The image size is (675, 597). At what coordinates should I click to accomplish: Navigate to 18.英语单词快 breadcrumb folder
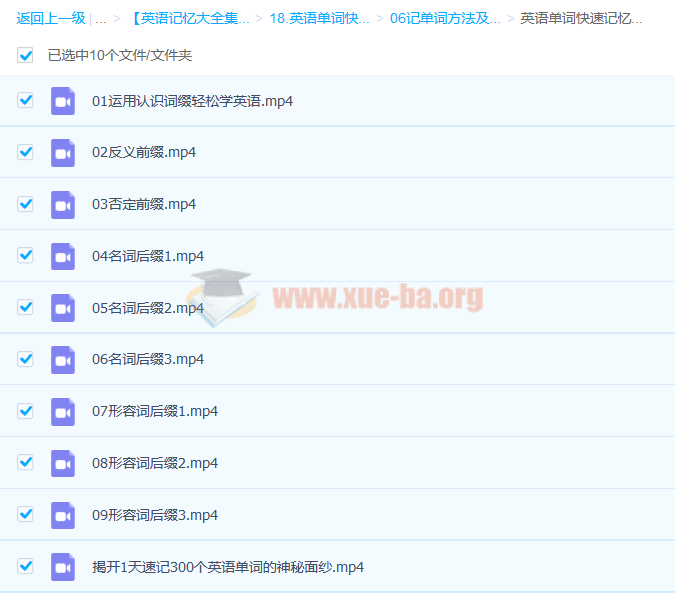point(319,18)
